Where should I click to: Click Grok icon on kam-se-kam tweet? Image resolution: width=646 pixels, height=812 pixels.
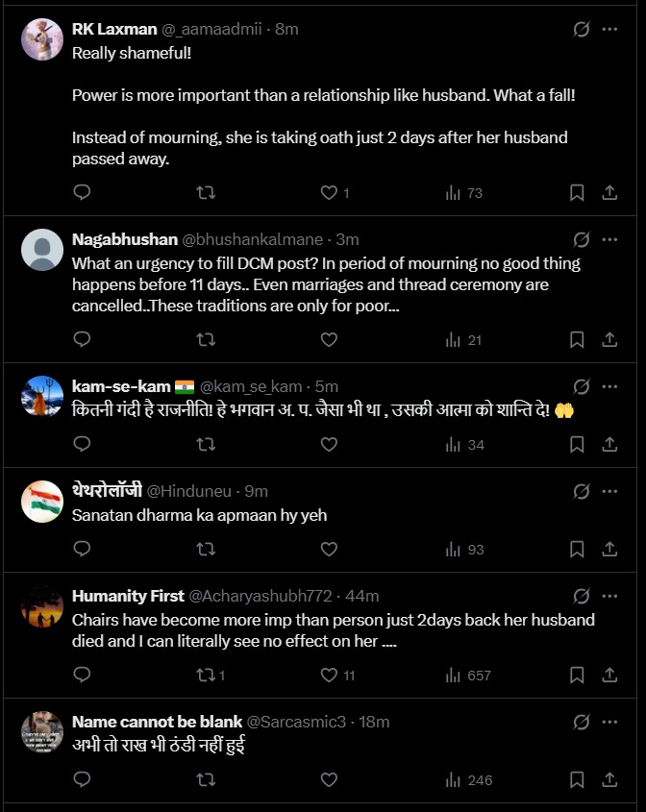(x=582, y=386)
